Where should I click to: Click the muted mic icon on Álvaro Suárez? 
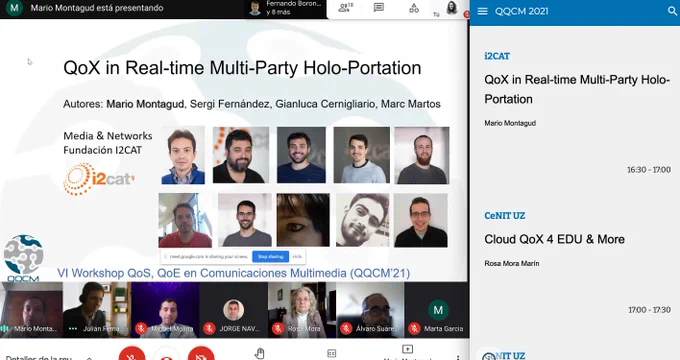click(x=346, y=328)
